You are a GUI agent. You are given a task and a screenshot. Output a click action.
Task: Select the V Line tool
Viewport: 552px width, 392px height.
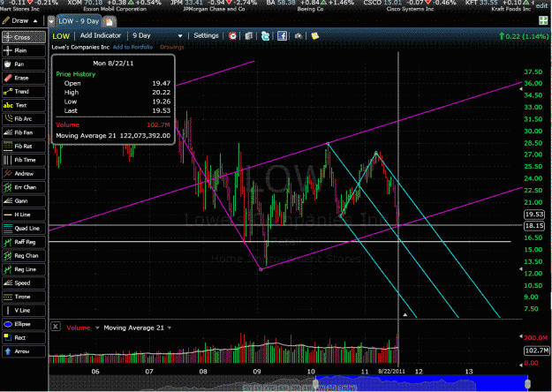click(24, 311)
